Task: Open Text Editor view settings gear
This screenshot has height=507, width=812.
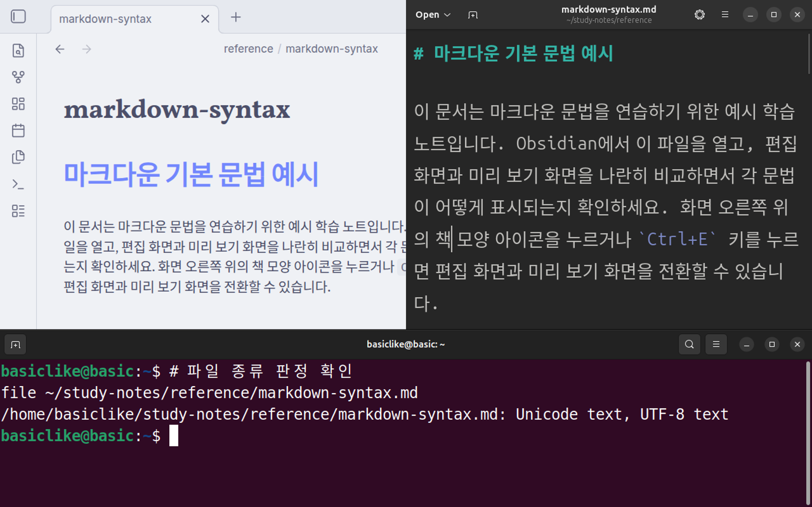Action: click(x=700, y=15)
